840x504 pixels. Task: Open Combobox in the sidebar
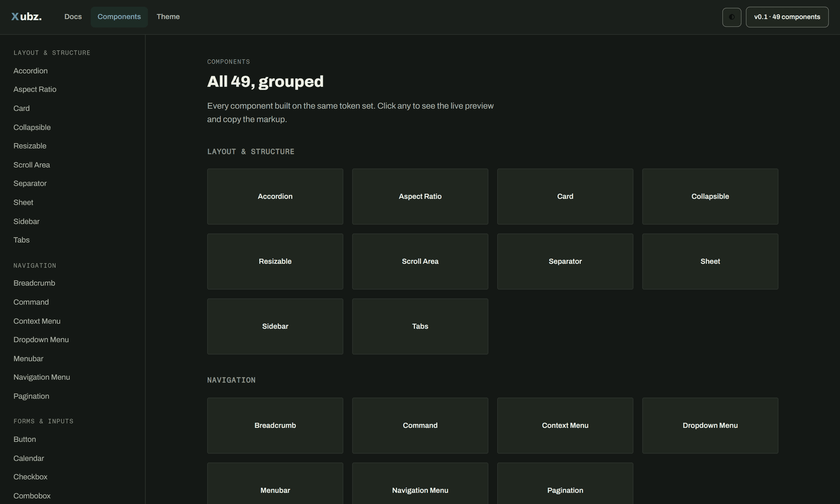pyautogui.click(x=32, y=496)
